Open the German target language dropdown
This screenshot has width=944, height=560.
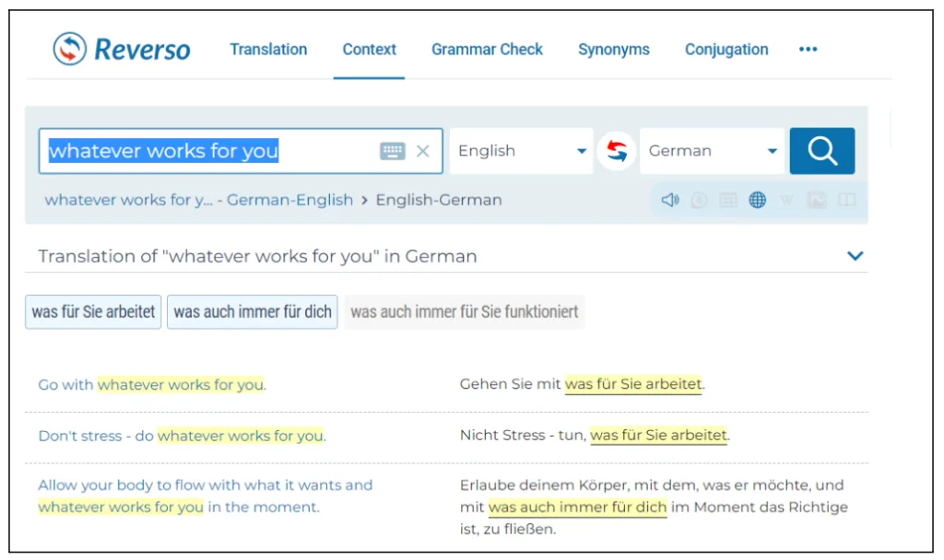pos(713,151)
